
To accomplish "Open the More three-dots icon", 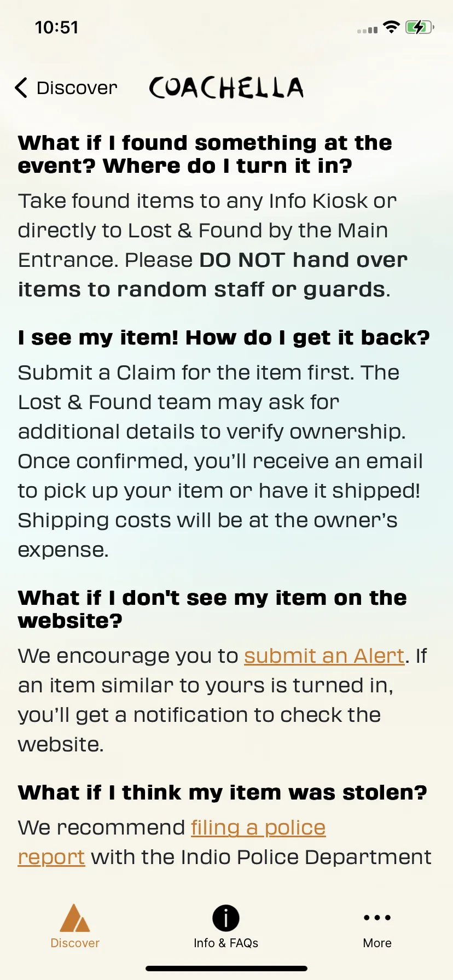I will [377, 918].
